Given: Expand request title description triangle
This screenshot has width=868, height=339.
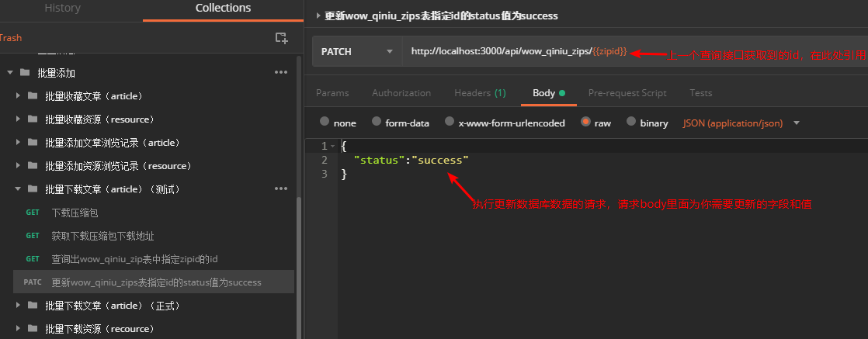Looking at the screenshot, I should 318,16.
